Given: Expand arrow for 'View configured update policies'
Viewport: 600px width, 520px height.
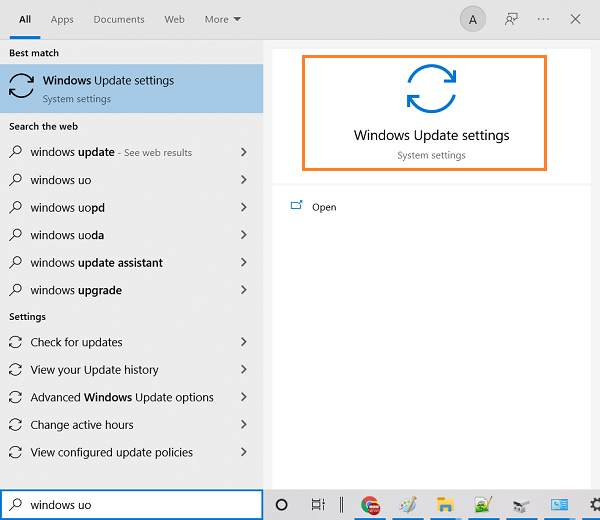Looking at the screenshot, I should [244, 452].
